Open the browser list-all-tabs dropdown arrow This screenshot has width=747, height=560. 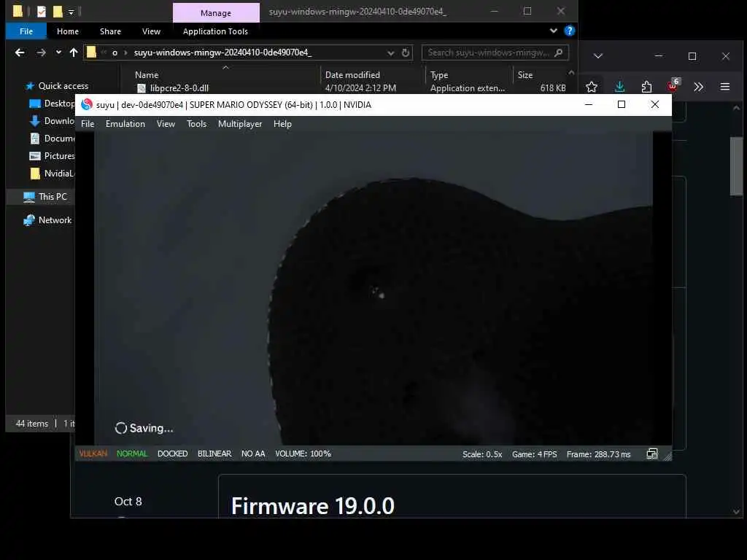point(598,56)
